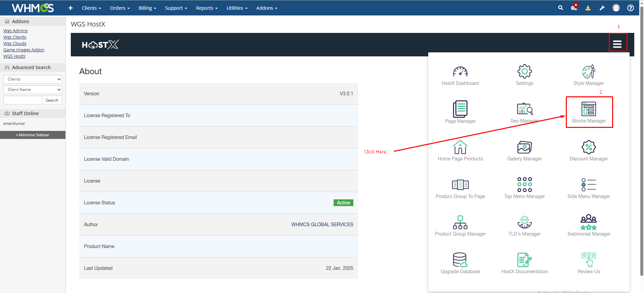Expand the Clients search type dropdown
This screenshot has width=644, height=293.
33,79
